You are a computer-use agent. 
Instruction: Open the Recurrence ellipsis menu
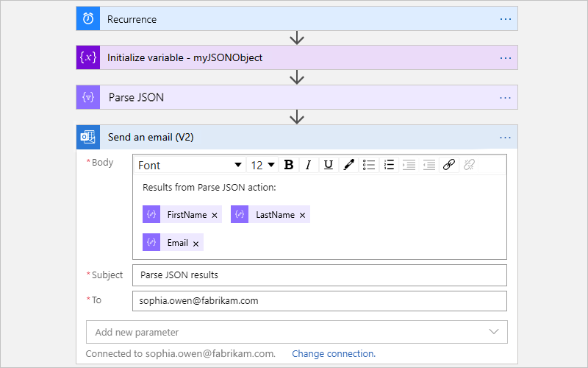tap(505, 19)
